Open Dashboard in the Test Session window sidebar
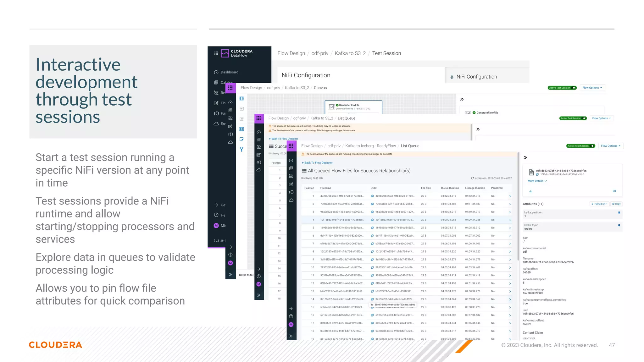The image size is (644, 362). point(226,72)
